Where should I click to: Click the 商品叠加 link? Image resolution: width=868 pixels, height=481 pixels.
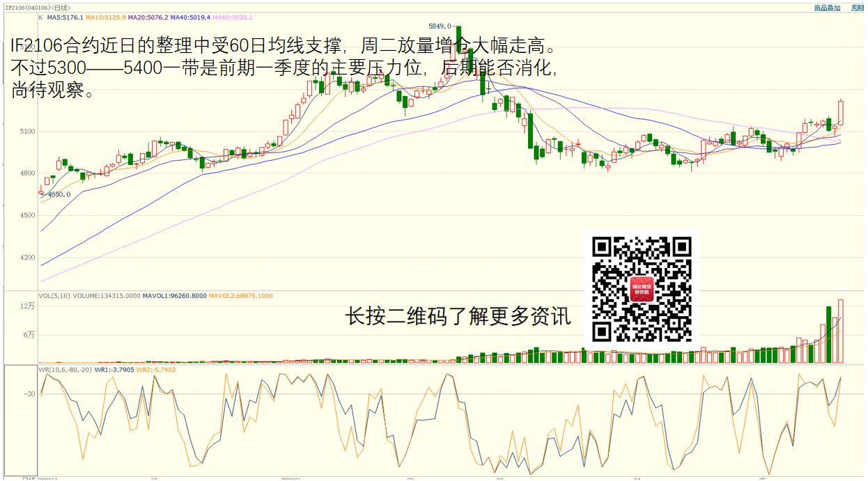click(x=827, y=8)
